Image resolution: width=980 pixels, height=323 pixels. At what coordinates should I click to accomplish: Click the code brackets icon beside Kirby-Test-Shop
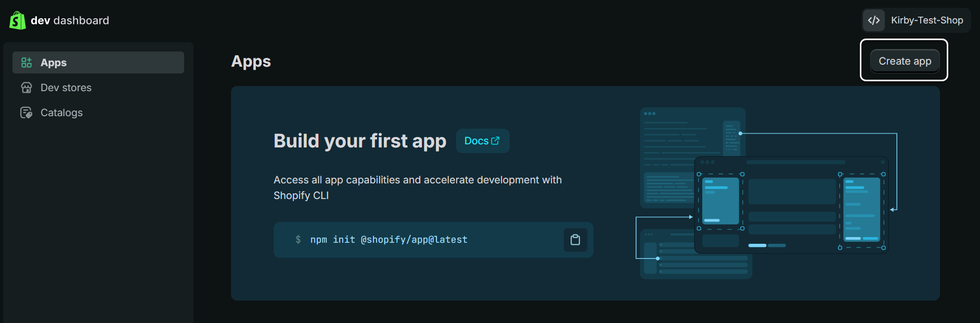[874, 20]
